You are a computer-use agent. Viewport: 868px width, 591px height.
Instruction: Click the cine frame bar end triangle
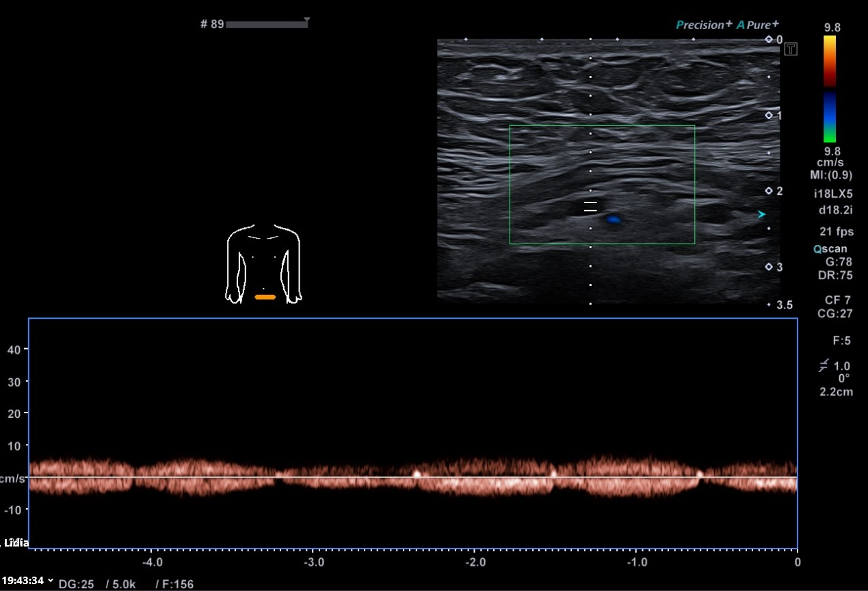tap(307, 20)
